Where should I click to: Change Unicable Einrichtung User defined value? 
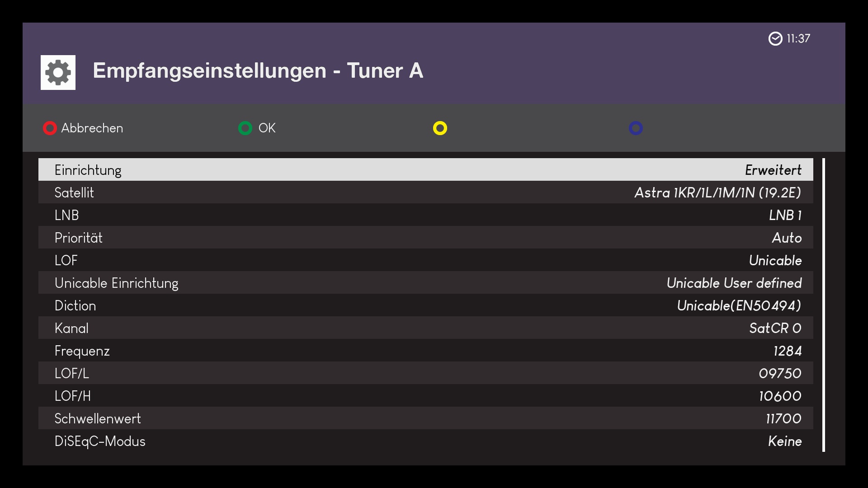point(734,283)
